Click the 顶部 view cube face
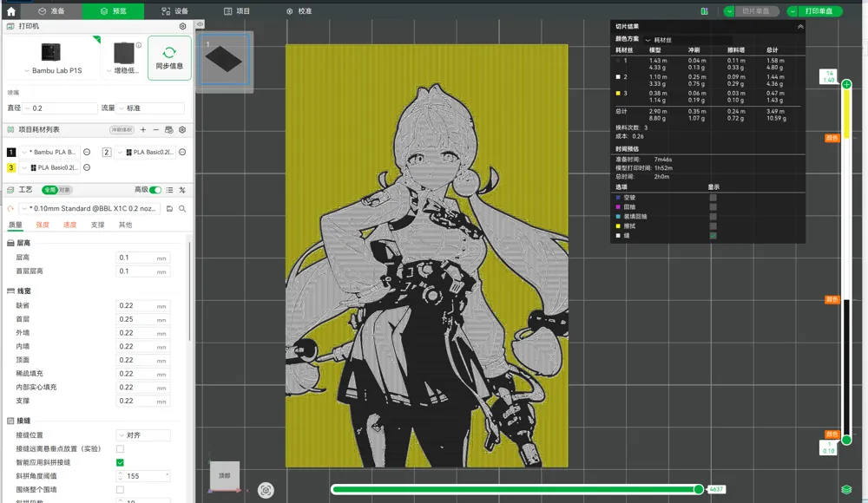868x503 pixels. tap(224, 474)
